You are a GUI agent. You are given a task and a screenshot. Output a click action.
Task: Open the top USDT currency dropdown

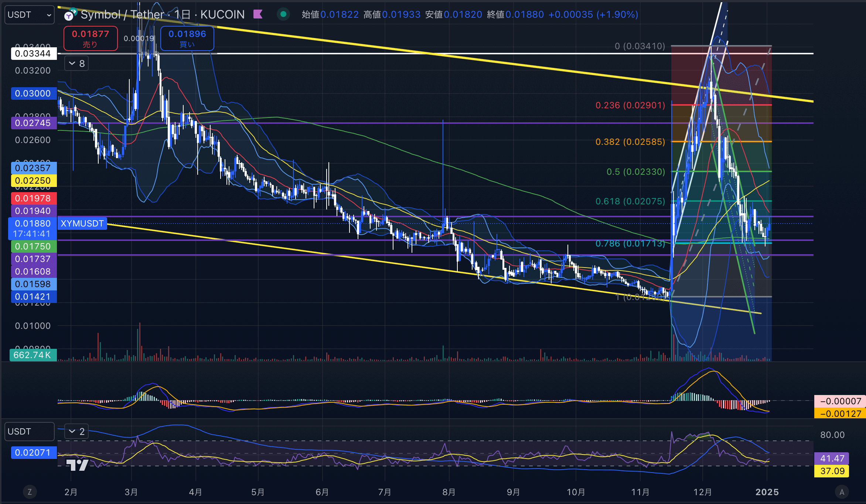click(30, 15)
